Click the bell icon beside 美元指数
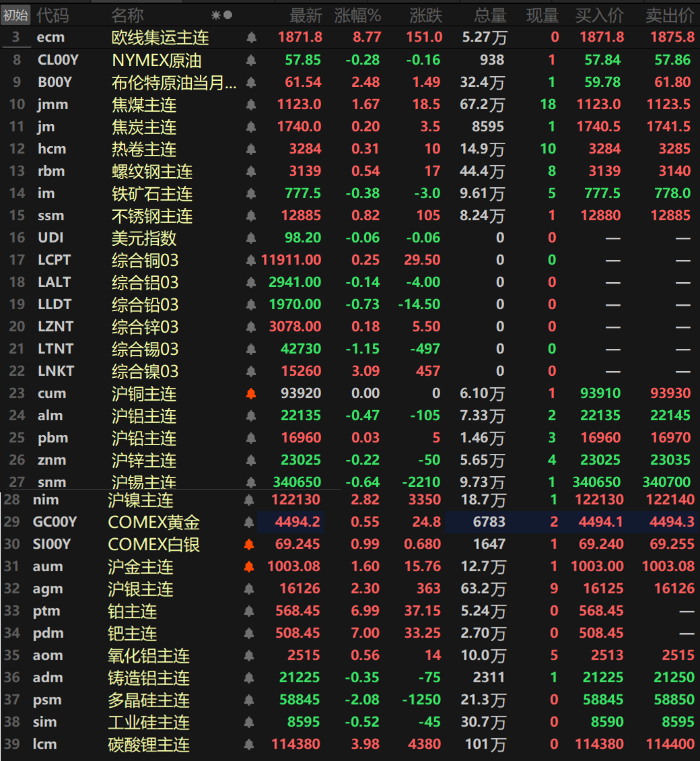 (x=251, y=238)
